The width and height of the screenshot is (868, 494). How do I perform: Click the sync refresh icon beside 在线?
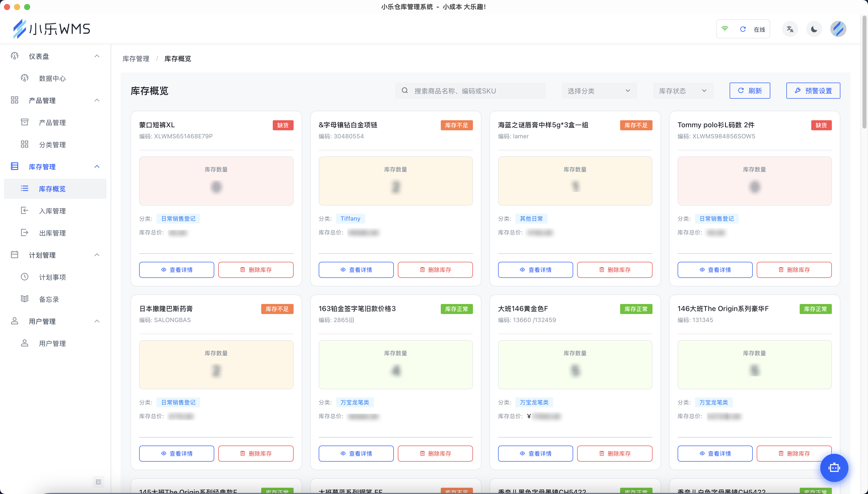[743, 29]
